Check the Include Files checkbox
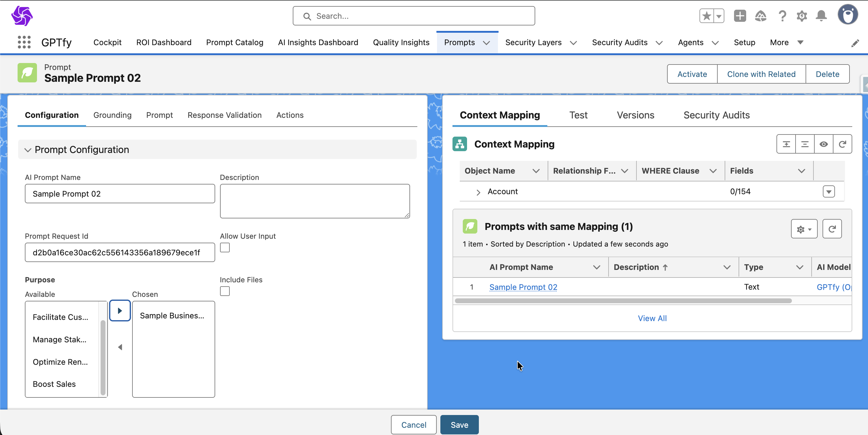 click(225, 291)
